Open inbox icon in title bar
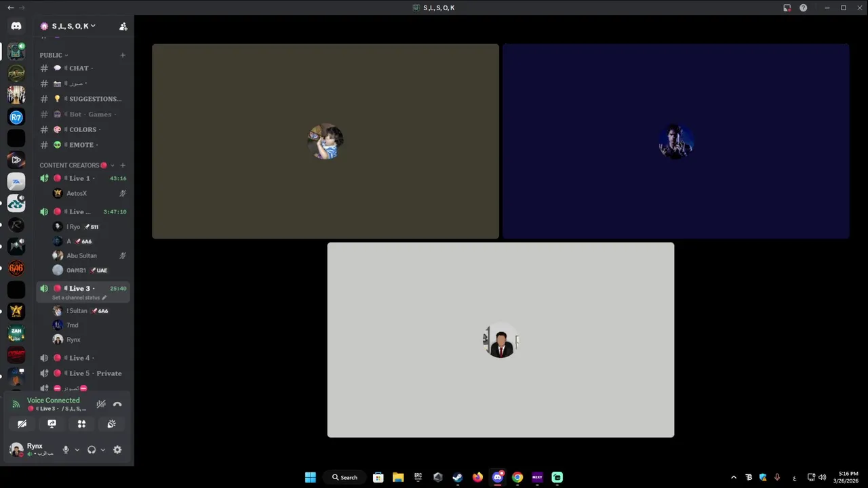The width and height of the screenshot is (868, 488). (787, 7)
